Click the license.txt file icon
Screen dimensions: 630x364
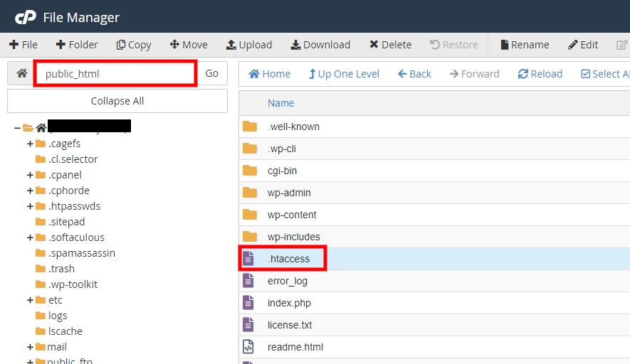248,325
